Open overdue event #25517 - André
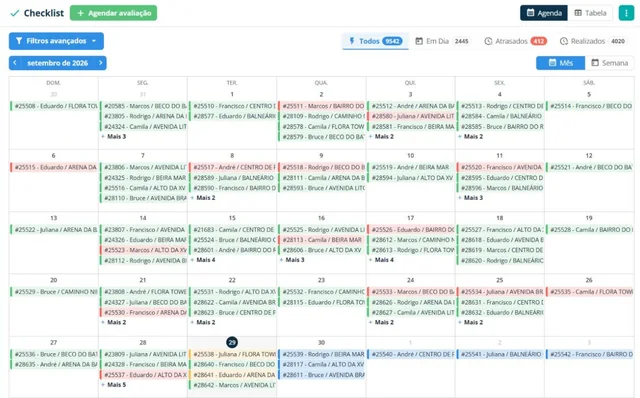 [232, 167]
